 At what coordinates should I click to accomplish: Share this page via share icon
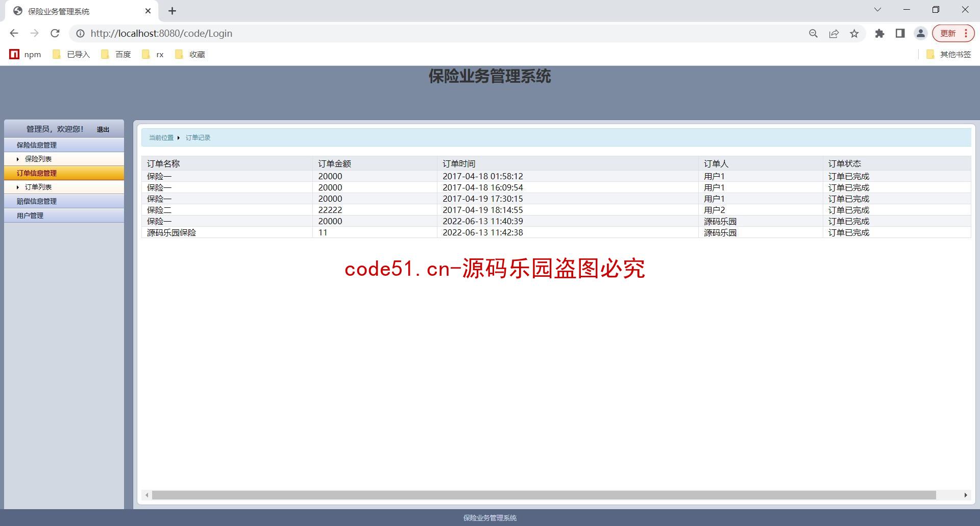(834, 33)
